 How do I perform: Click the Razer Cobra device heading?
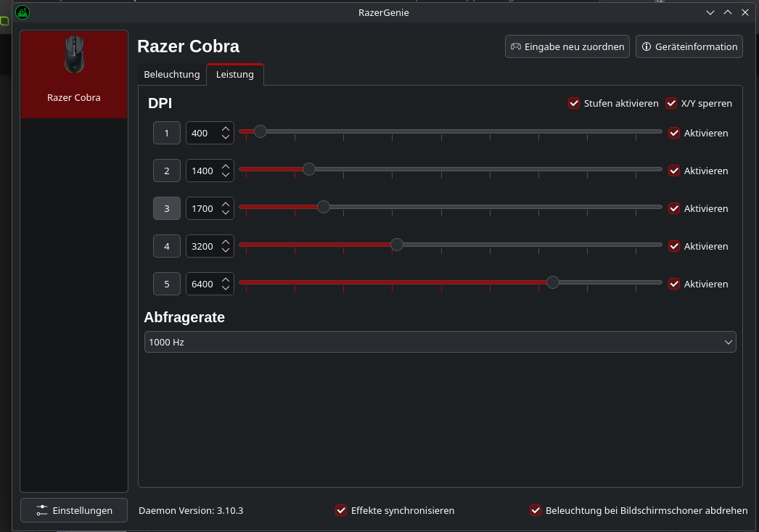[188, 46]
